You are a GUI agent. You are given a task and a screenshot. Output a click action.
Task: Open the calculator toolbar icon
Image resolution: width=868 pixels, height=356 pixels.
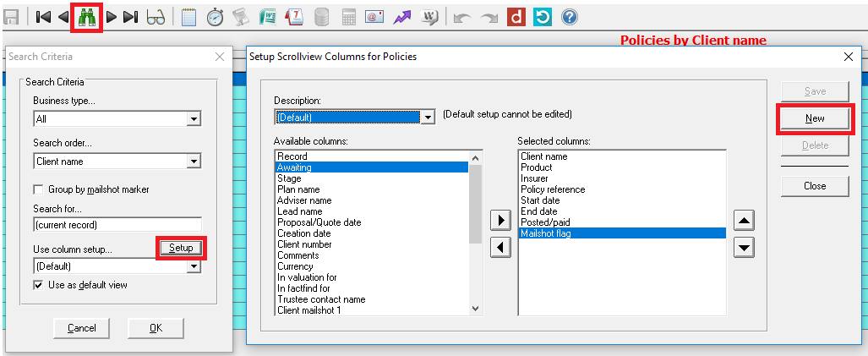[x=348, y=17]
